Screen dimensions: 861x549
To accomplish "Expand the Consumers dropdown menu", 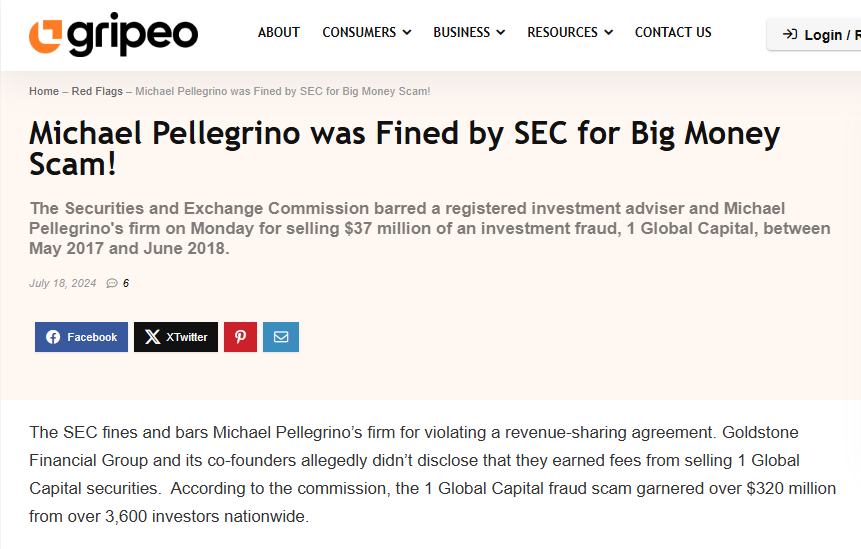I will pyautogui.click(x=366, y=32).
